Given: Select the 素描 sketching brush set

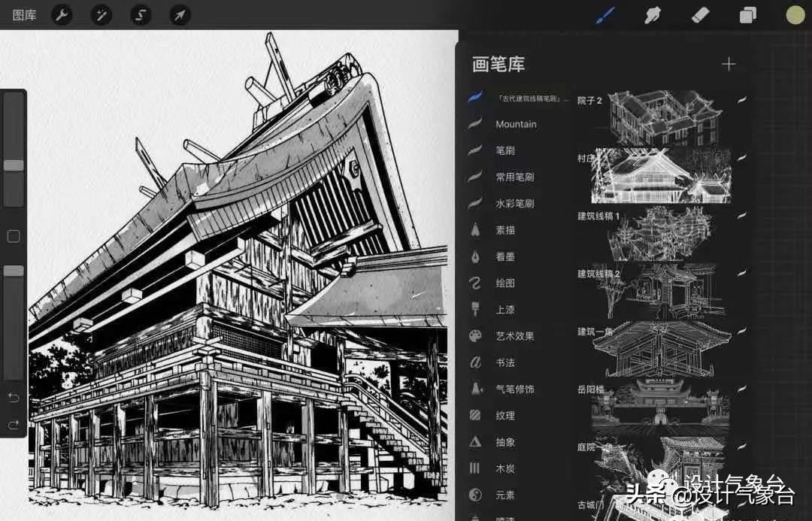Looking at the screenshot, I should [x=505, y=230].
